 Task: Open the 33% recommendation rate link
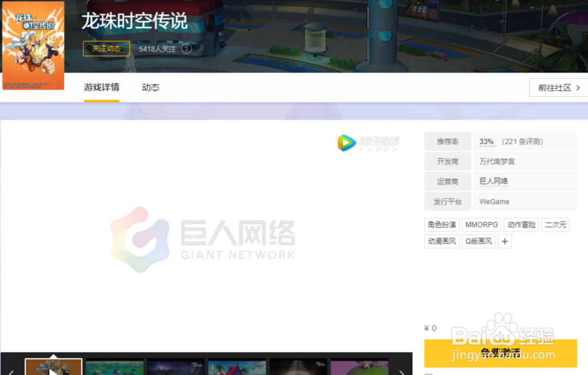click(486, 141)
